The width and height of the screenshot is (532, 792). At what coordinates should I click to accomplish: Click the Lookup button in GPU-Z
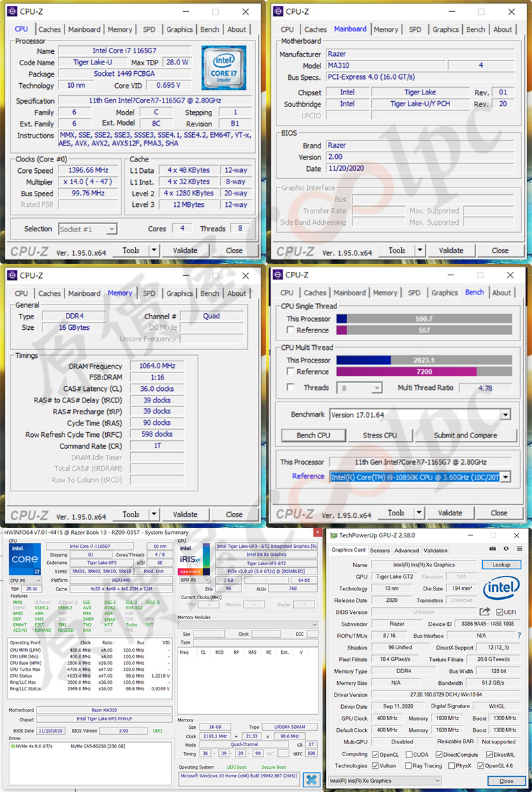pos(501,565)
